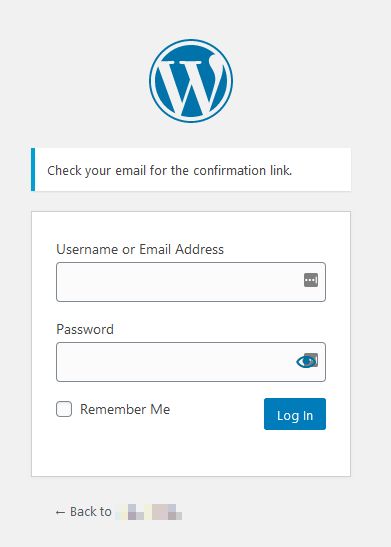Click the blue border of the notice
391x547 pixels.
33,170
